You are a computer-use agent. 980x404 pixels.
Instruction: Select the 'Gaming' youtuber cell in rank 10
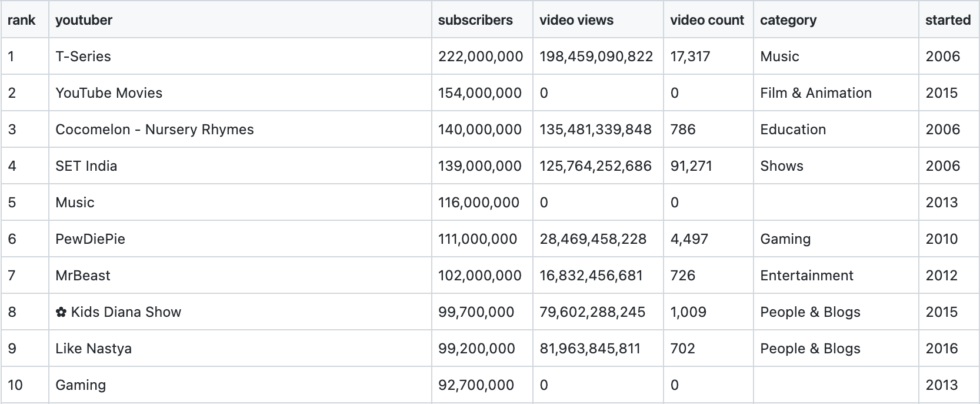coord(240,385)
